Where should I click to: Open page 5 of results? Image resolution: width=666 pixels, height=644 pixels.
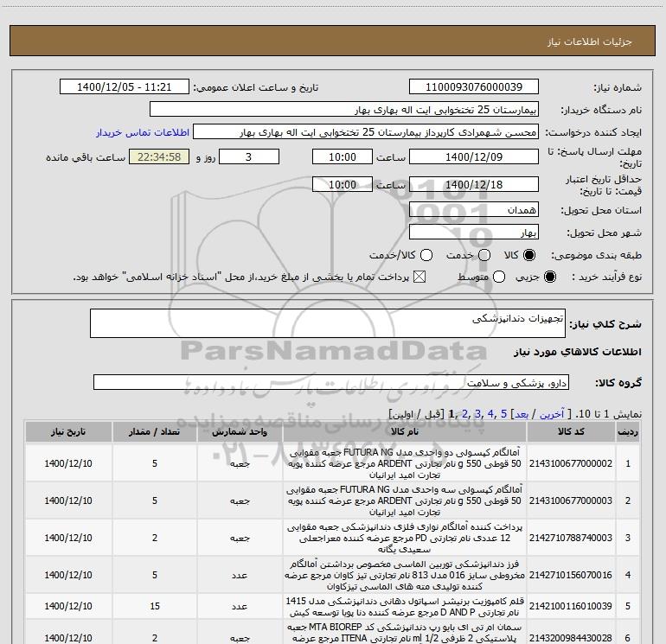coord(503,414)
